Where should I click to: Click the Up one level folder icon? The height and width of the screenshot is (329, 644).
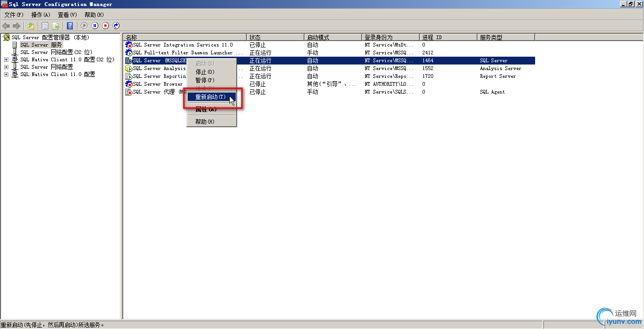click(30, 26)
